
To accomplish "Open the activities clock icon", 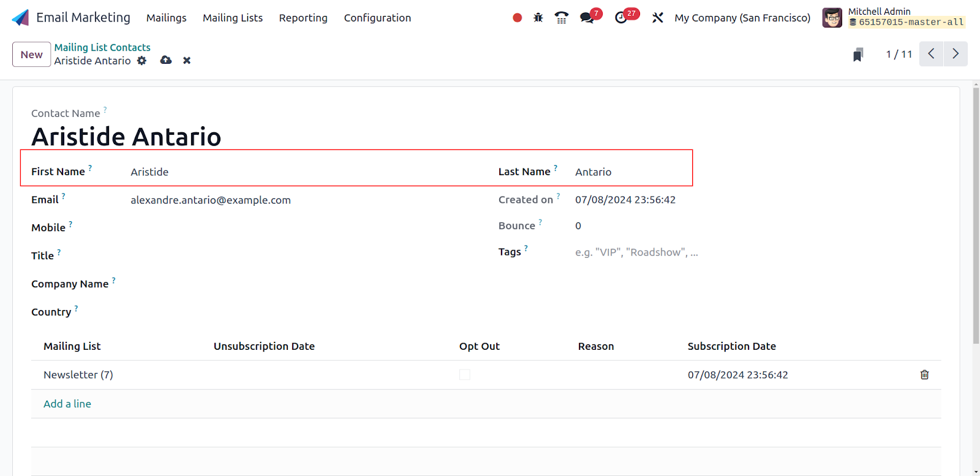I will tap(621, 18).
